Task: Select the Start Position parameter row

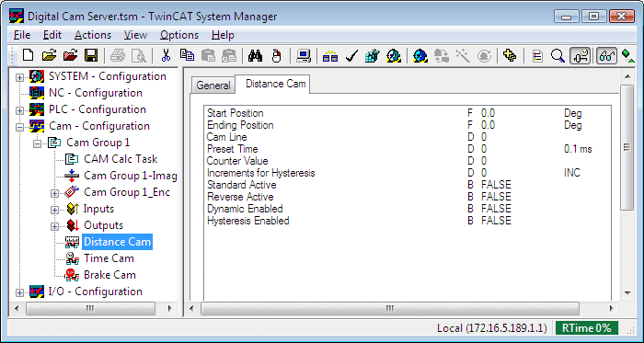Action: [x=407, y=113]
